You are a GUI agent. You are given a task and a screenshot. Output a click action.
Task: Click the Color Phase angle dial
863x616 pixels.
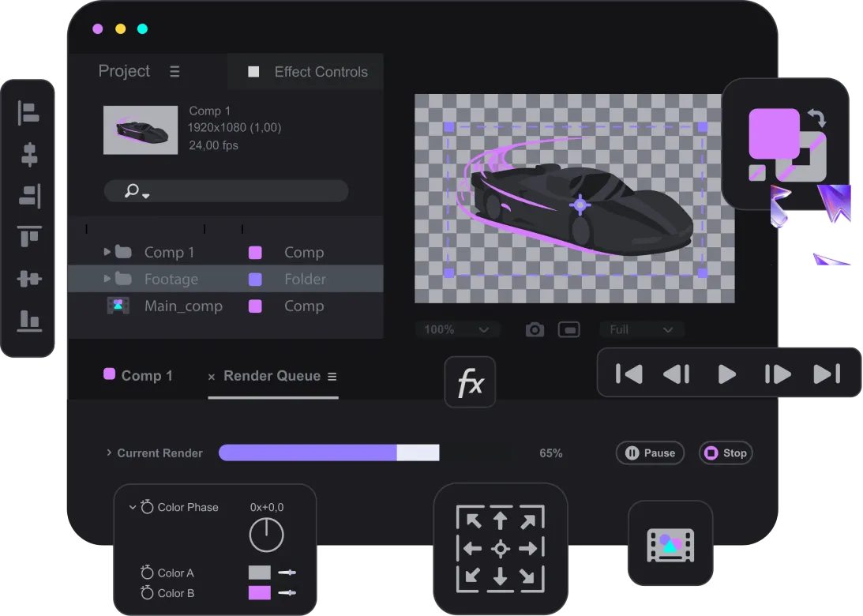266,535
